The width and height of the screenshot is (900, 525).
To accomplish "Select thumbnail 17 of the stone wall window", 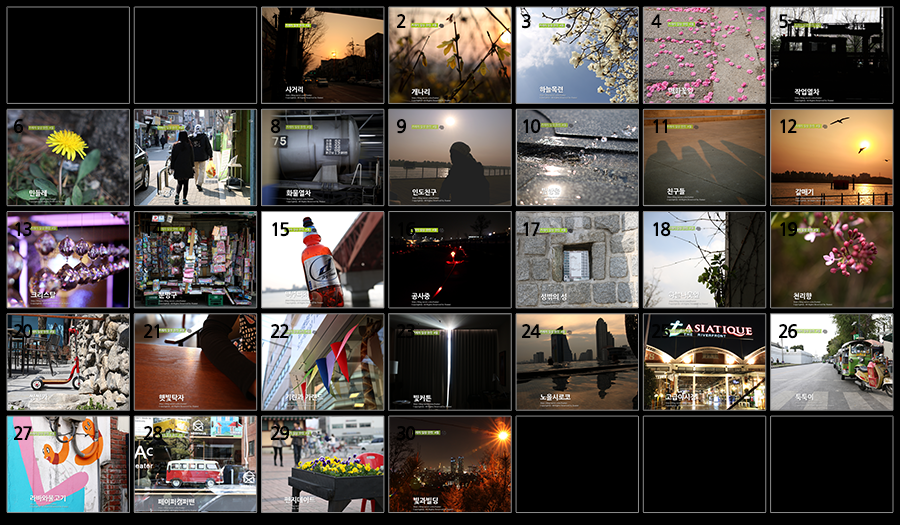I will (x=577, y=259).
